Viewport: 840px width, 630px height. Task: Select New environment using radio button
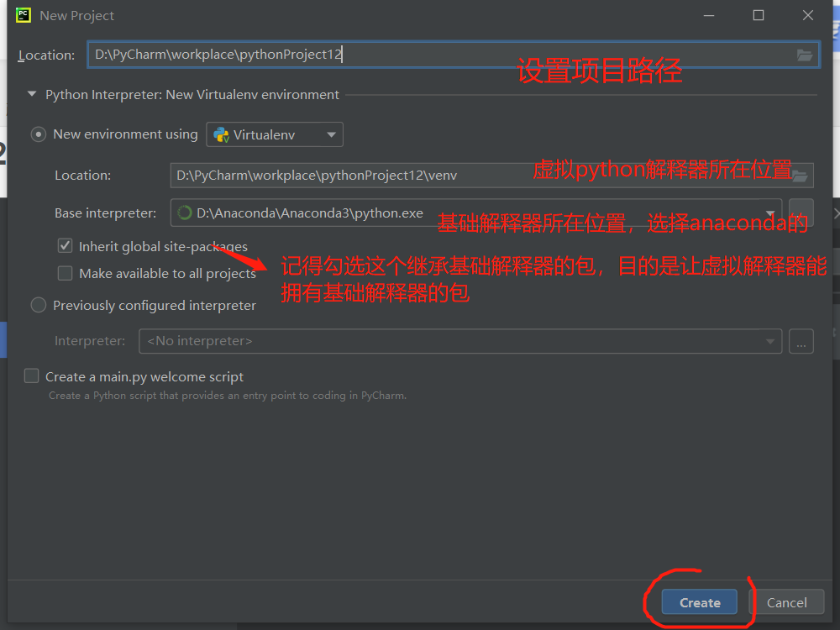tap(38, 134)
